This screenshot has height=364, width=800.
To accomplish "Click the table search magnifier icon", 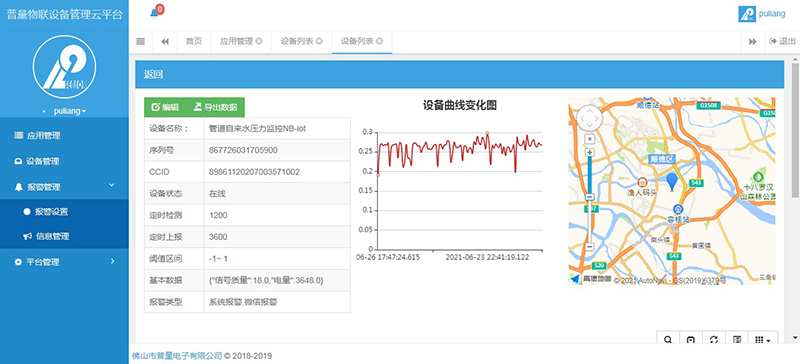I will click(x=667, y=339).
